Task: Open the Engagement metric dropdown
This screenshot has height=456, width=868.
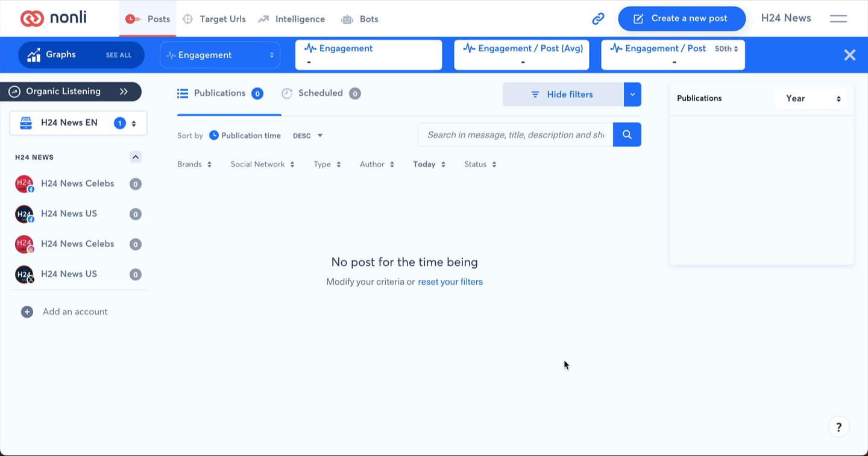Action: click(x=220, y=55)
